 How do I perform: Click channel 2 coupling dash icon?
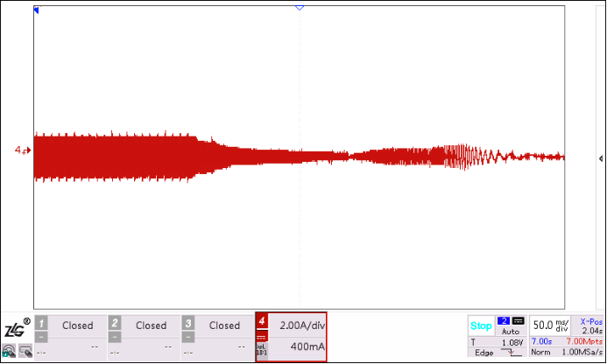[x=115, y=337]
